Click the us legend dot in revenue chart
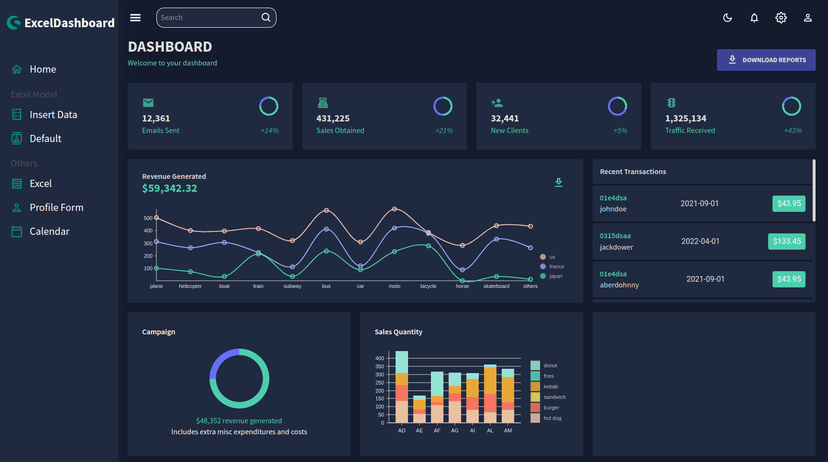This screenshot has width=828, height=462. click(x=542, y=257)
